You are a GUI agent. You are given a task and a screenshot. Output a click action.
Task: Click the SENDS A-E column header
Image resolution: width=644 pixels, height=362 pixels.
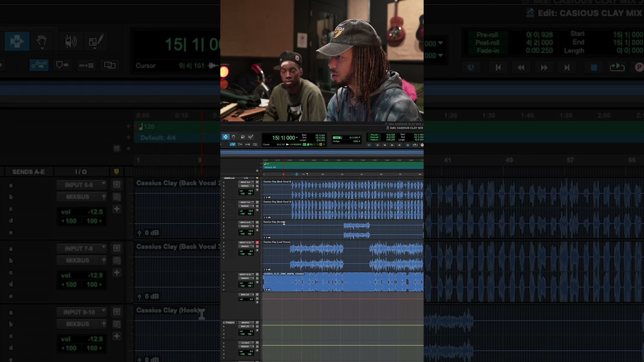(x=229, y=178)
